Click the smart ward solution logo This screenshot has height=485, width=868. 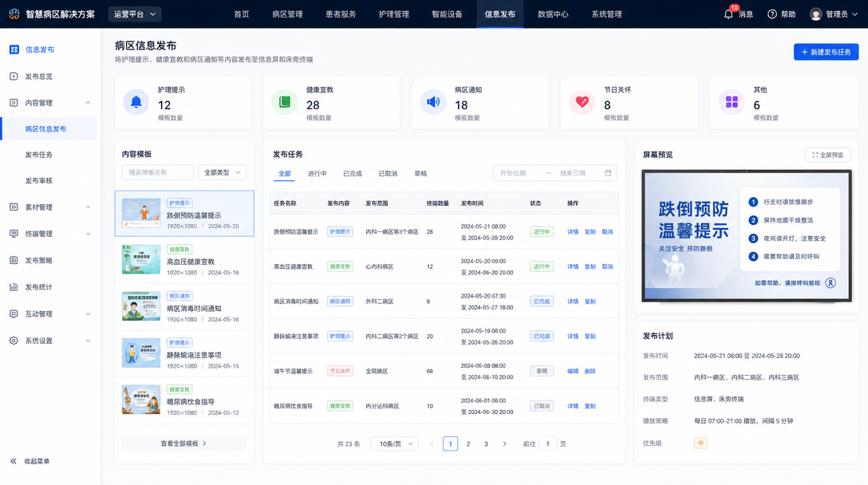14,14
